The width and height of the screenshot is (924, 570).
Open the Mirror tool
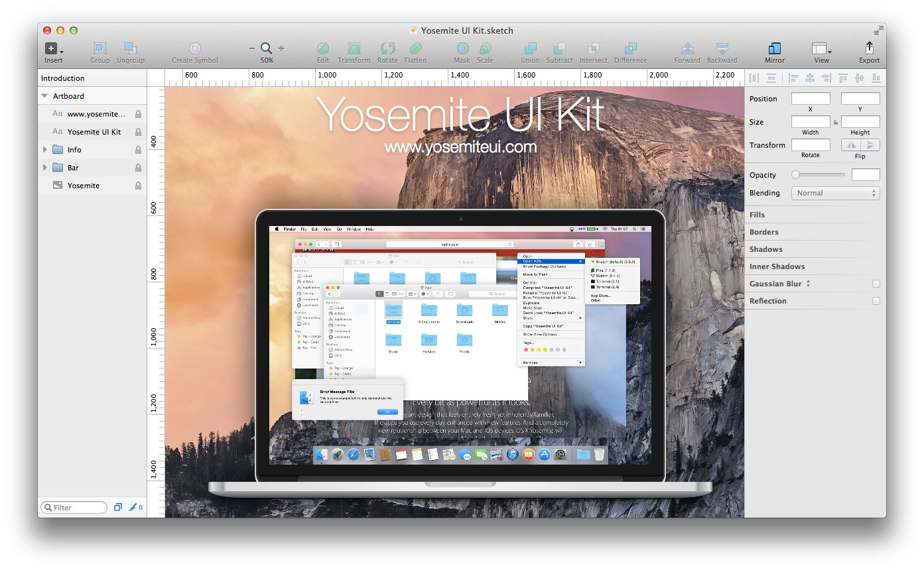(774, 48)
